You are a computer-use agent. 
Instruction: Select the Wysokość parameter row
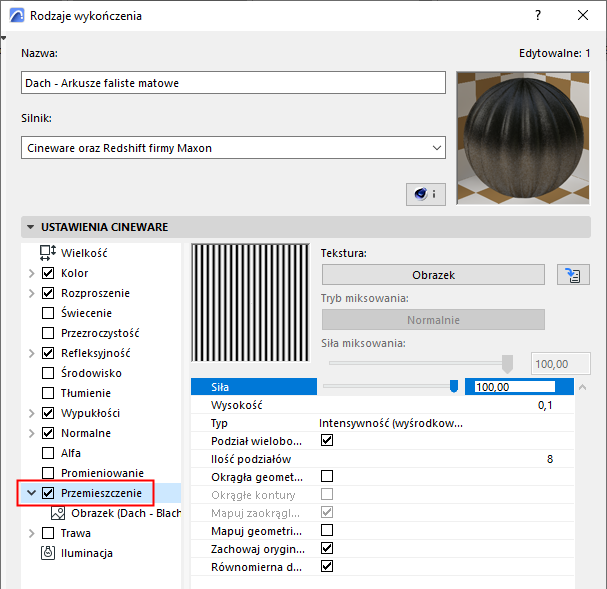pyautogui.click(x=382, y=405)
